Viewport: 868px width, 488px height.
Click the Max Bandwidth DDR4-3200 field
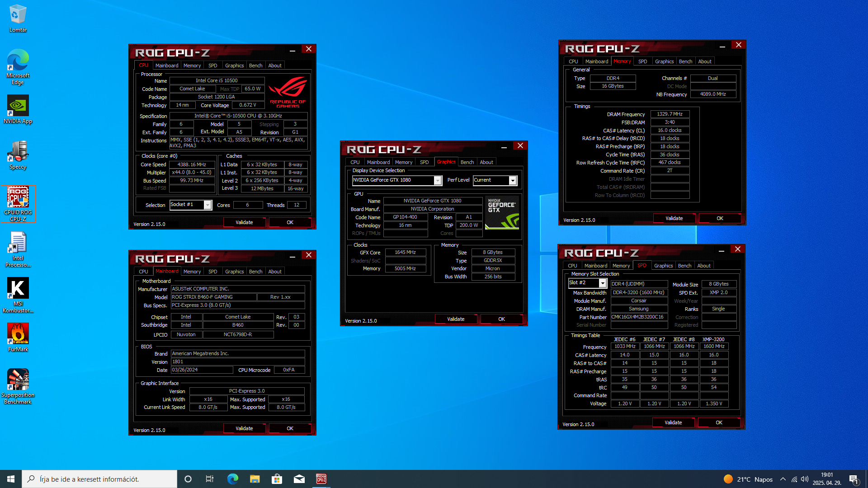(639, 293)
